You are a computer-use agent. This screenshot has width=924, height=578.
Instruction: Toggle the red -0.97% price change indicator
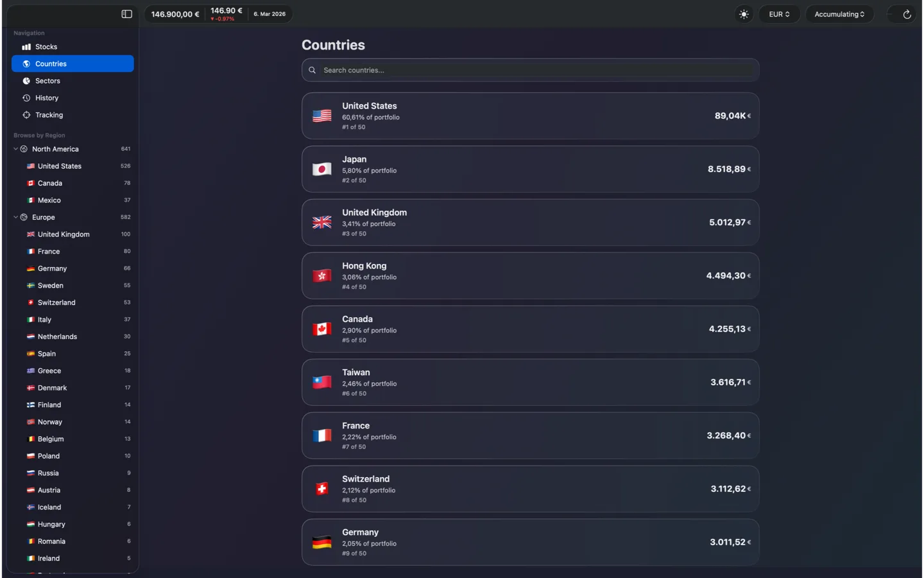coord(223,19)
